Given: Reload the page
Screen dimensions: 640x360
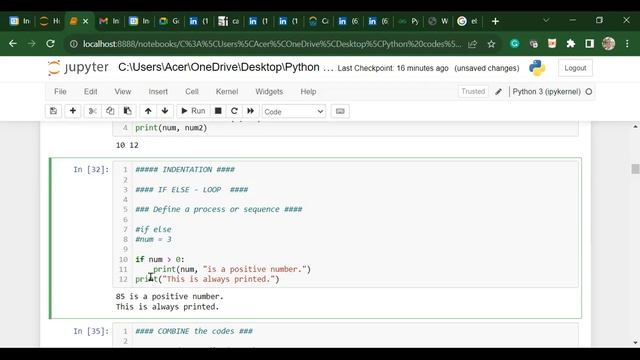Looking at the screenshot, I should (x=50, y=44).
